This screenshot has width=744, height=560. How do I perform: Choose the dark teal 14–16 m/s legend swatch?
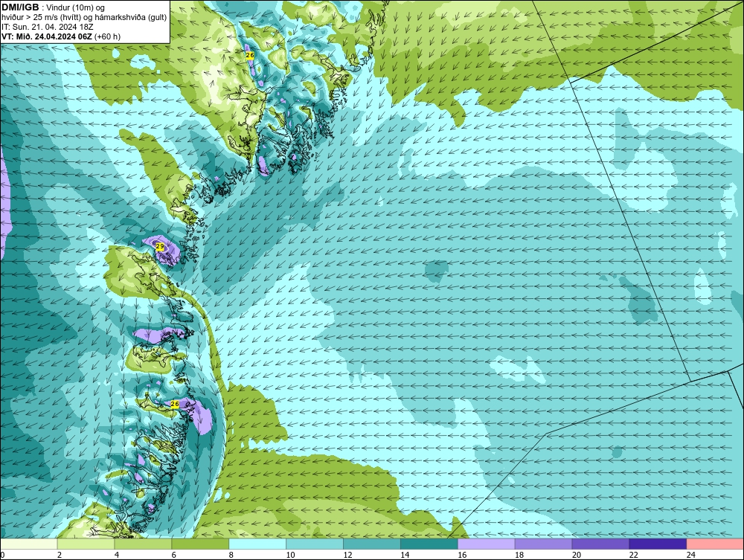tap(429, 544)
